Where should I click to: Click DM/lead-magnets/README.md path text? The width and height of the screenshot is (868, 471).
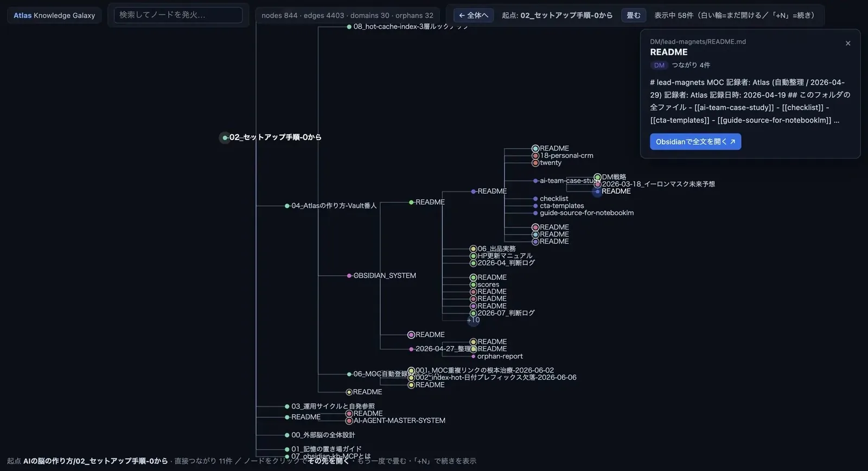click(698, 41)
